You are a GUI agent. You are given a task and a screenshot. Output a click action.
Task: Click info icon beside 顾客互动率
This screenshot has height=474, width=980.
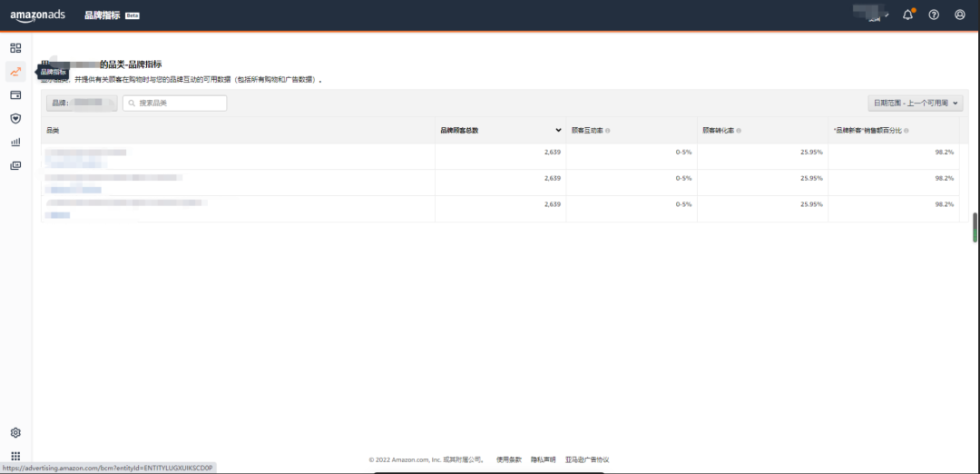point(607,131)
